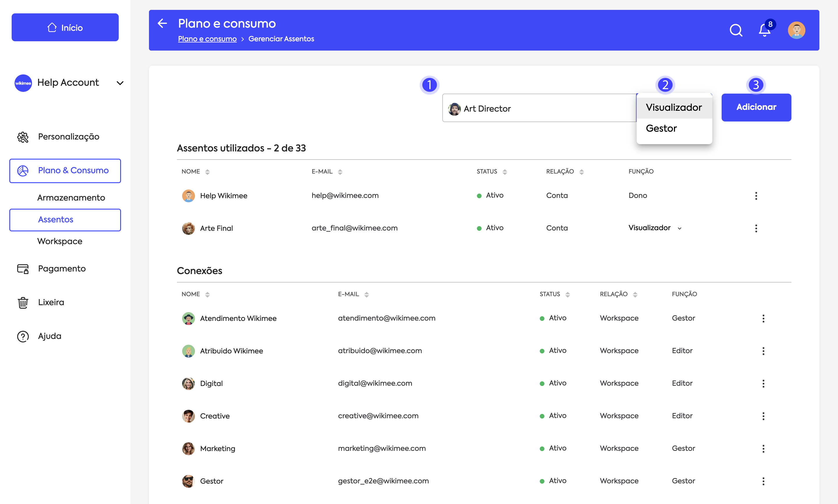The width and height of the screenshot is (838, 504).
Task: Open three-dot menu for Marketing row
Action: 763,449
